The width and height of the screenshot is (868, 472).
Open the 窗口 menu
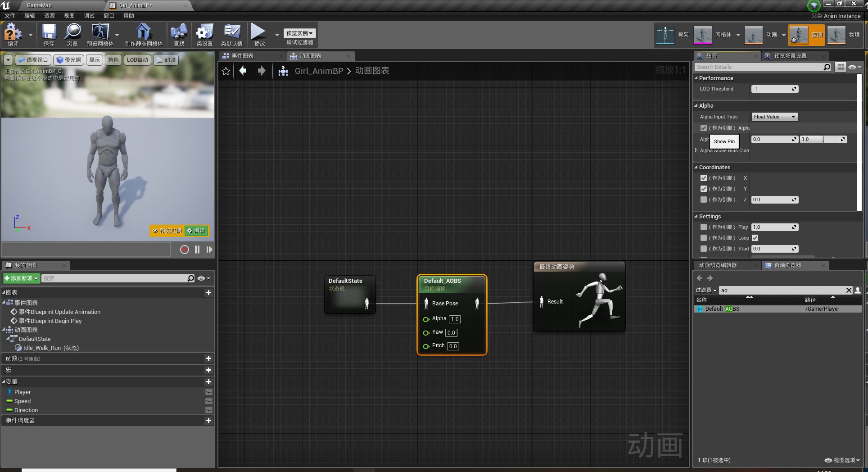tap(108, 15)
